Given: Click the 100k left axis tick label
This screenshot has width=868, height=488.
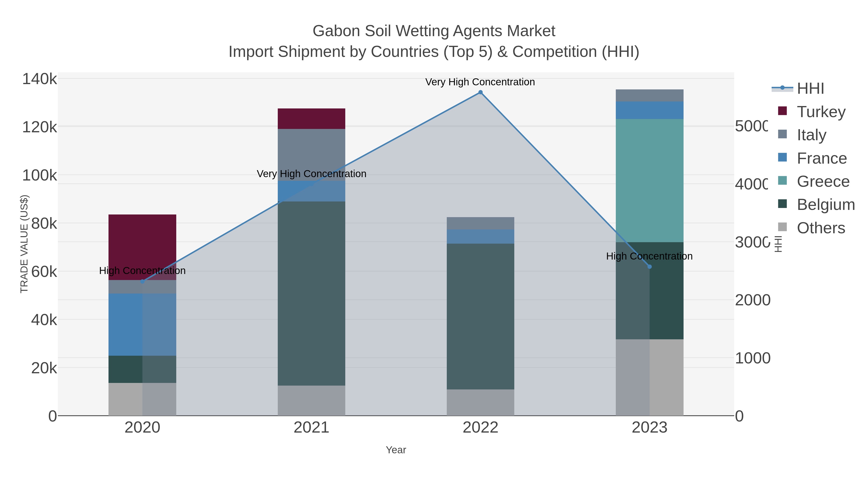Looking at the screenshot, I should 40,175.
